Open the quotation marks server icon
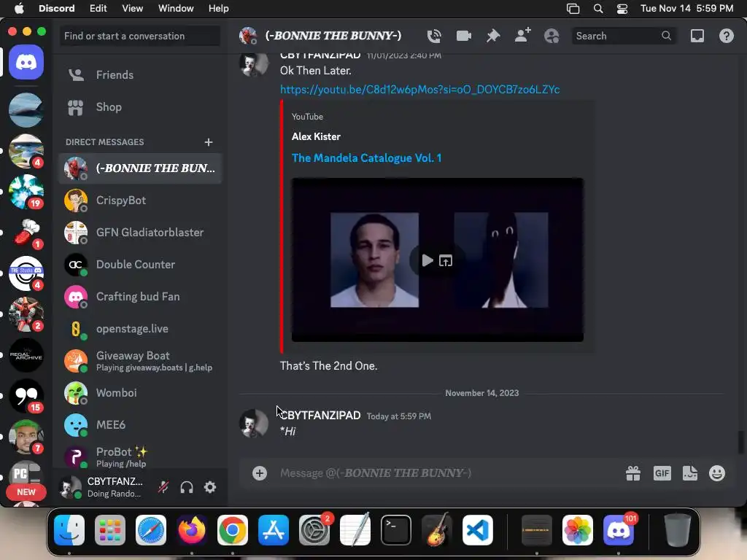Screen dimensions: 747x560 [x=26, y=396]
